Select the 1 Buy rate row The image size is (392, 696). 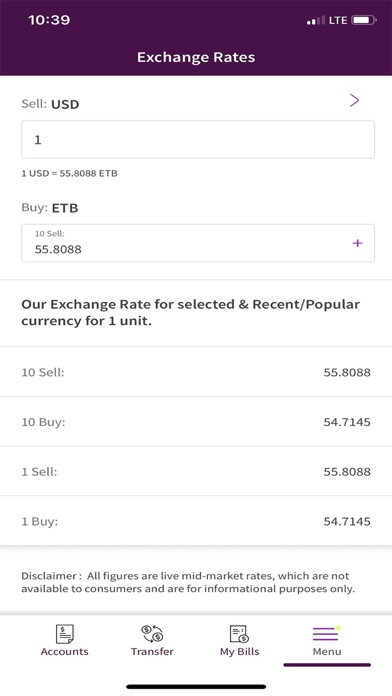tap(196, 521)
